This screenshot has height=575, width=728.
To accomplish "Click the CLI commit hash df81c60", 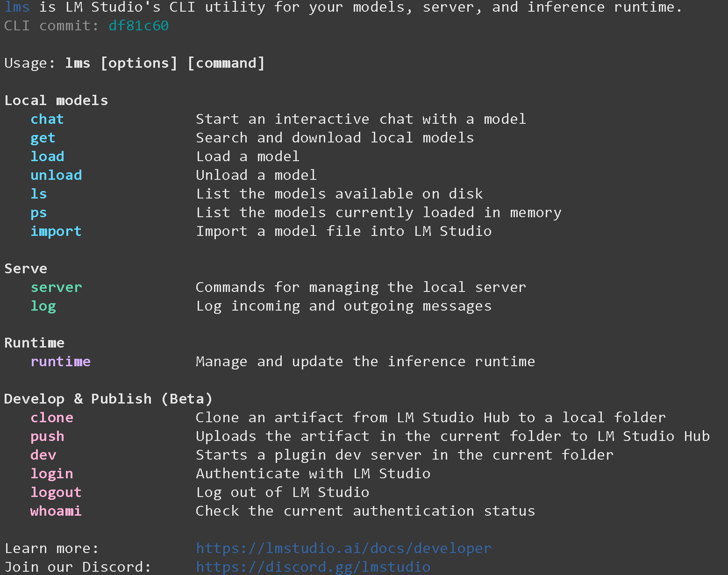I will click(x=138, y=26).
